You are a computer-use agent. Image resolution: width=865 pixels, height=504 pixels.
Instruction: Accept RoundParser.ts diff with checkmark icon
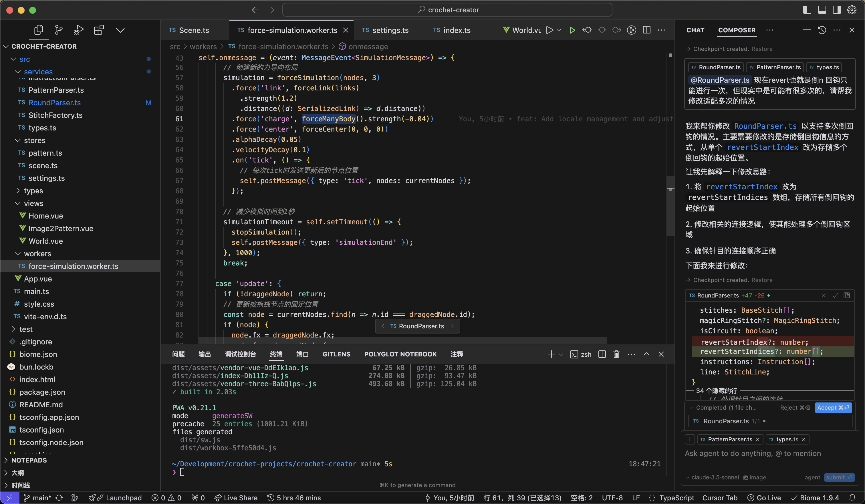click(x=835, y=295)
